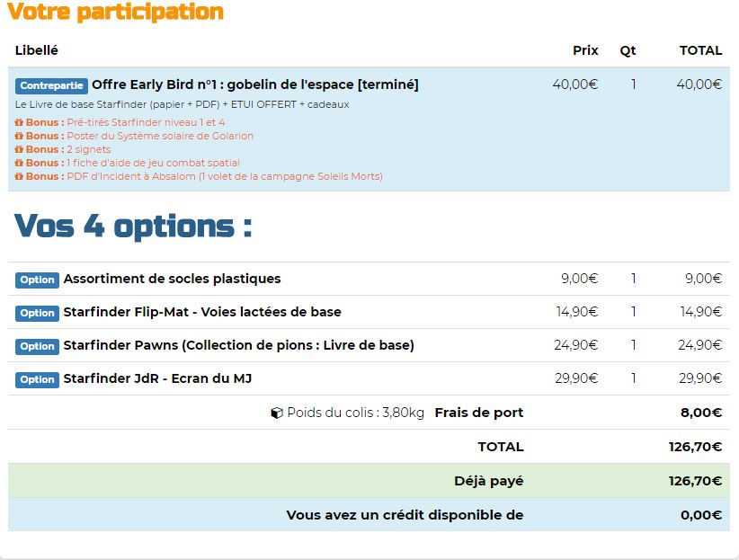
Task: Click Option badge next to Starfinder Pawns
Action: pos(37,346)
